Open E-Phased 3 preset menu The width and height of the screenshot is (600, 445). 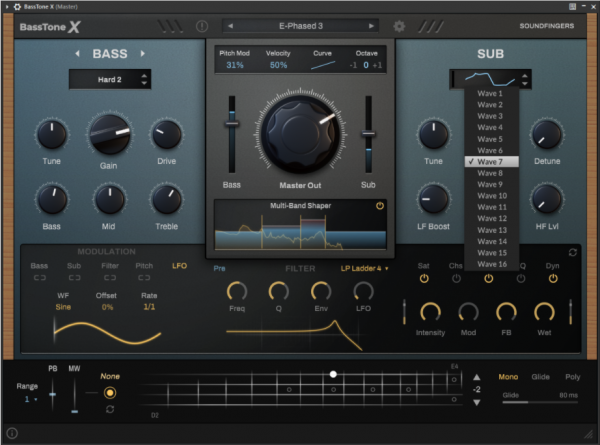[x=301, y=26]
